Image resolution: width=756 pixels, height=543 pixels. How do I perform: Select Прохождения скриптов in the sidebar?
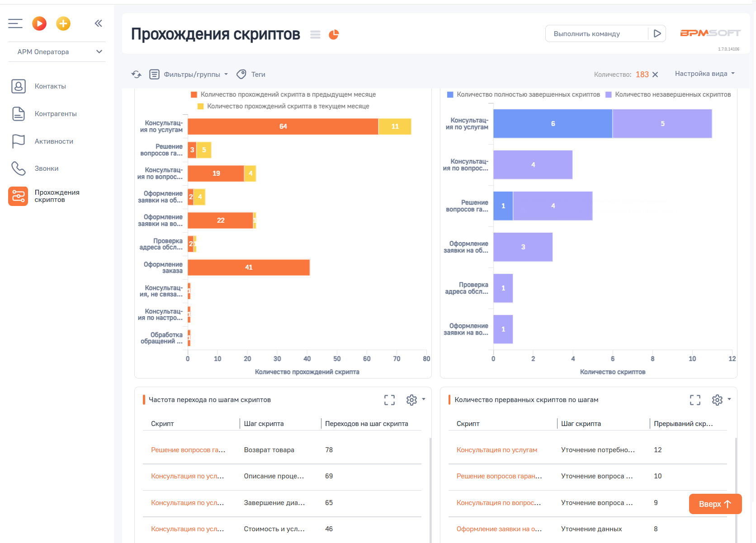point(57,196)
